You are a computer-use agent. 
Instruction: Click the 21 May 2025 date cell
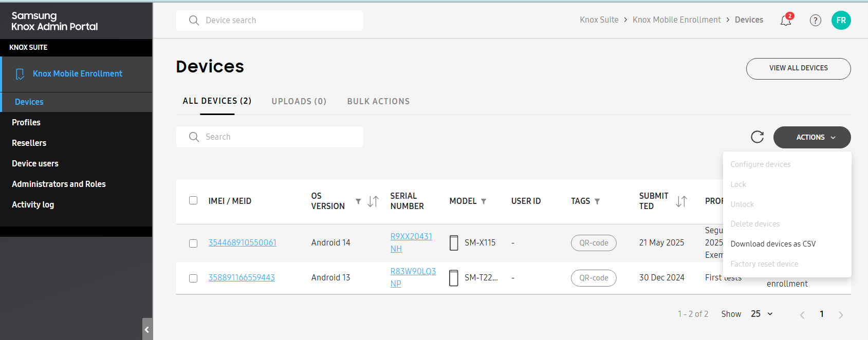pos(661,242)
